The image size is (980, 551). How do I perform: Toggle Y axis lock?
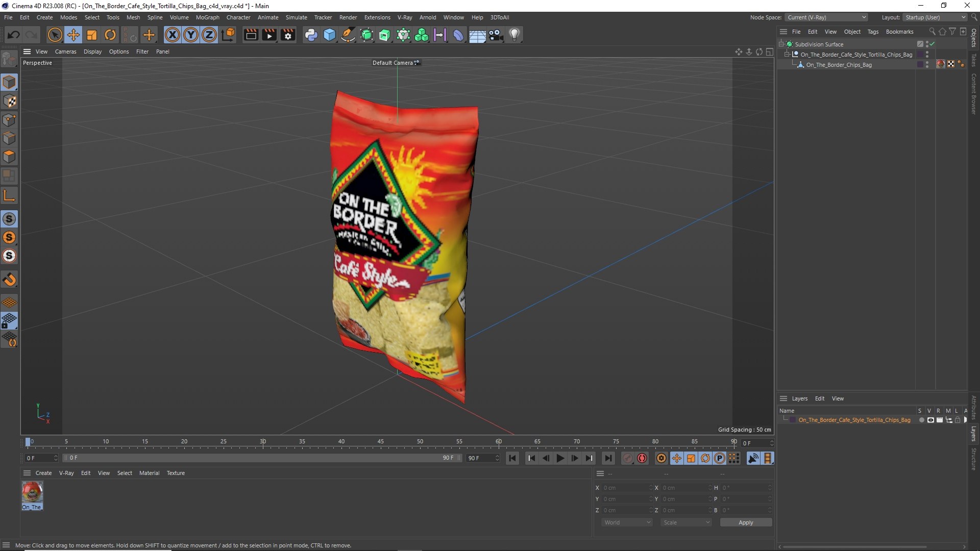click(x=191, y=35)
